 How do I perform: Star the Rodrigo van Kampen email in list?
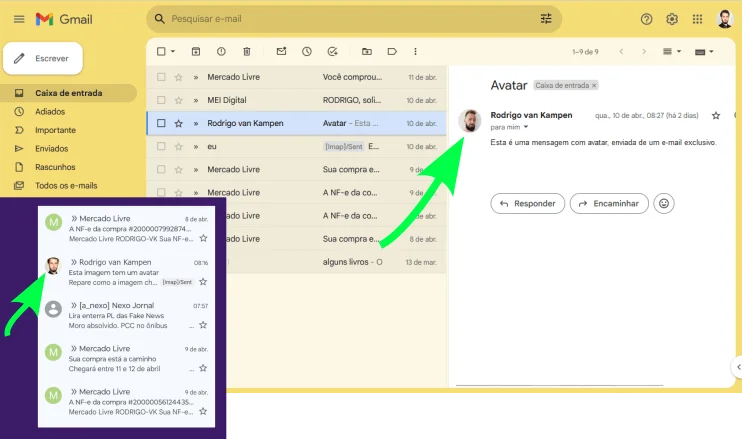pos(178,123)
